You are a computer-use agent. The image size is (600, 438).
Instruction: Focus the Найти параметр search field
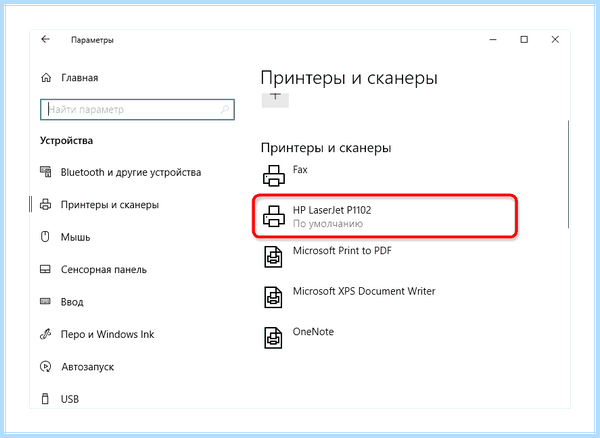pos(137,109)
